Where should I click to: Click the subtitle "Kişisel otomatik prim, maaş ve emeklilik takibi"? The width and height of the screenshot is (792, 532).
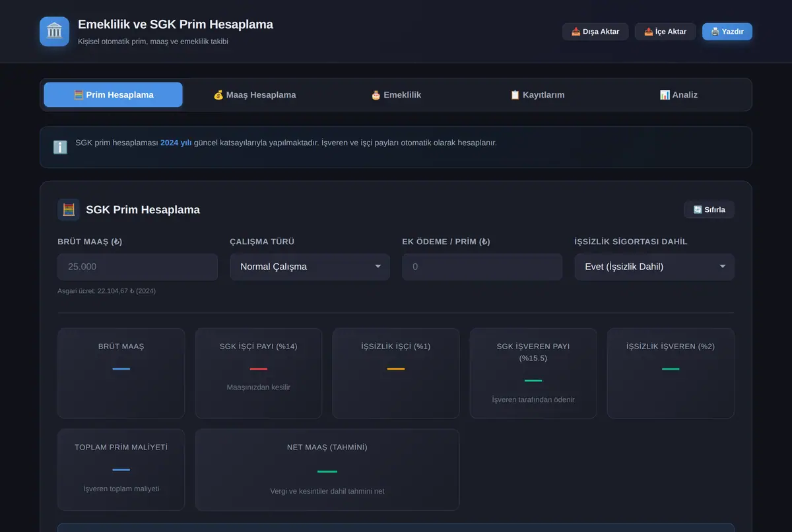pyautogui.click(x=153, y=42)
